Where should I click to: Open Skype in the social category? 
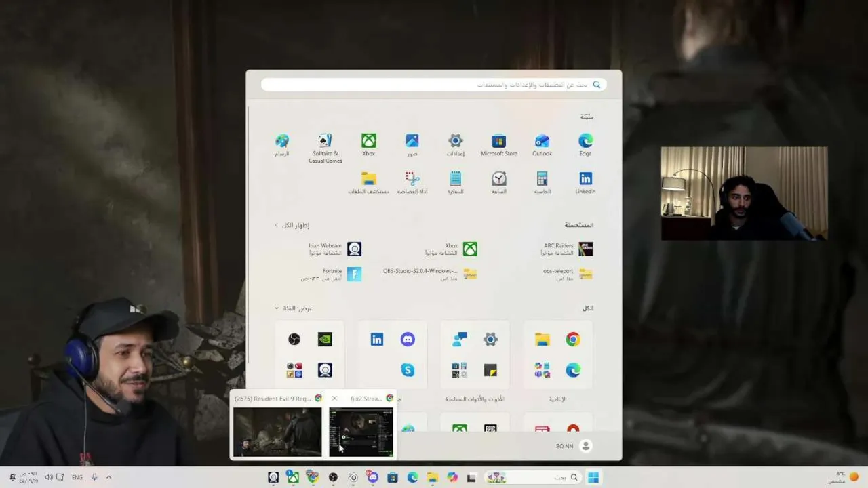pyautogui.click(x=408, y=370)
